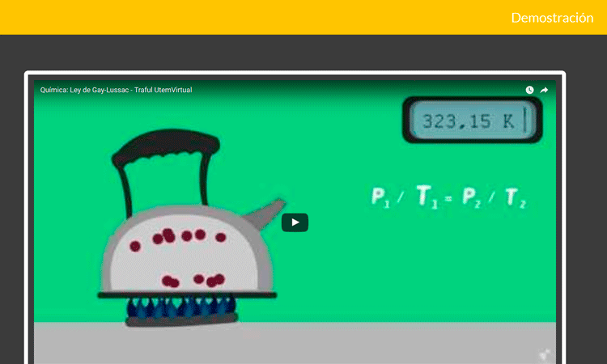This screenshot has height=364, width=607.
Task: Click the empty yellow header bar area
Action: point(243,18)
